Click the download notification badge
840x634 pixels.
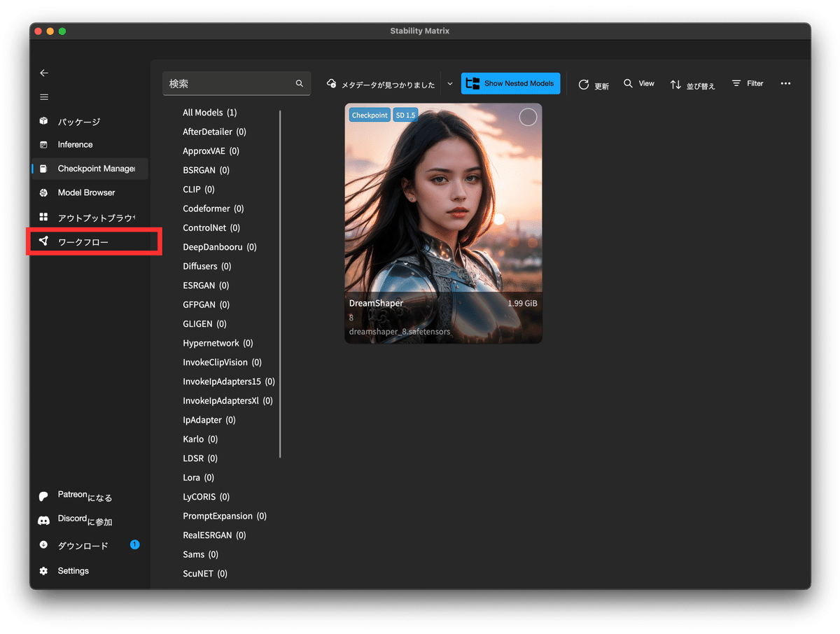[x=135, y=544]
